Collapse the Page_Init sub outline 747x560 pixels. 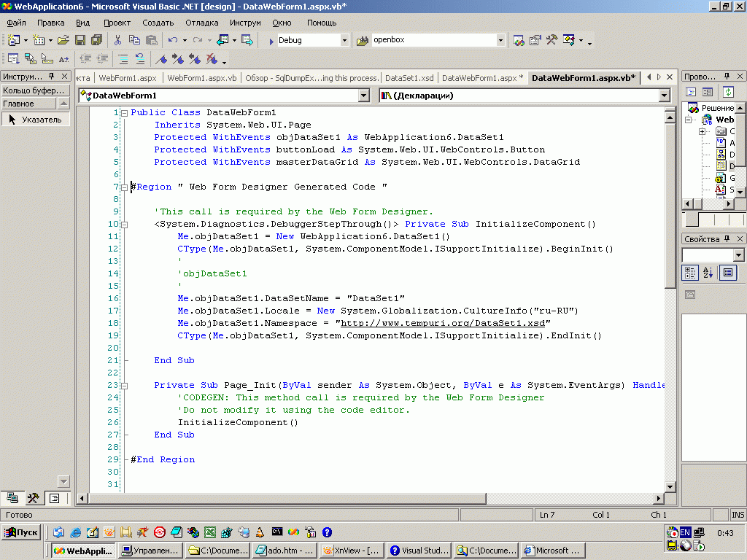tap(124, 386)
